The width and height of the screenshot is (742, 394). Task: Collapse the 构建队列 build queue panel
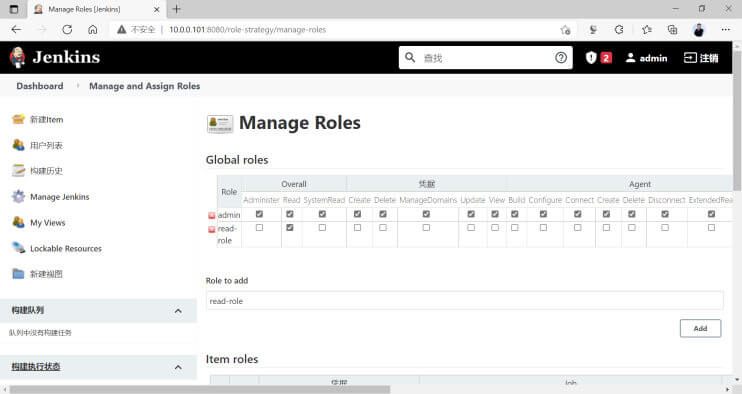tap(178, 311)
